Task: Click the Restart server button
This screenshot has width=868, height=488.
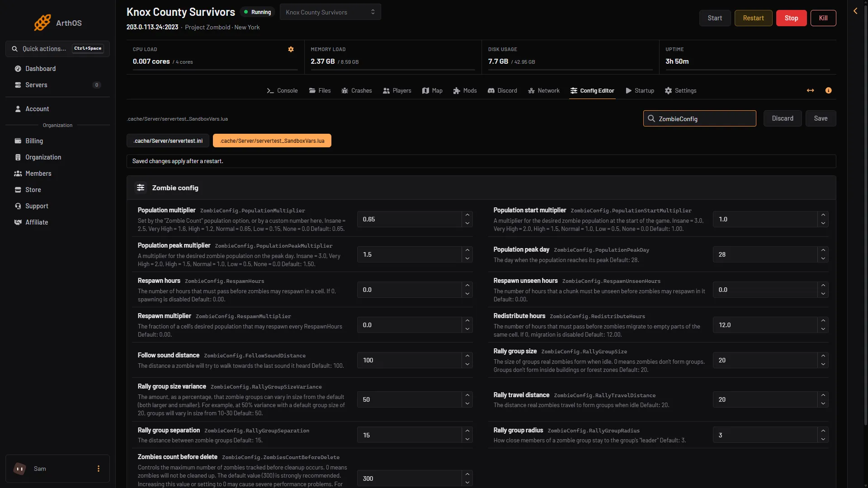Action: coord(753,18)
